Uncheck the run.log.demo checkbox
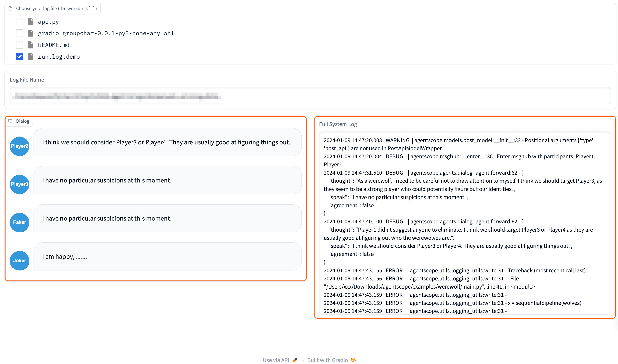The width and height of the screenshot is (618, 364). (19, 56)
